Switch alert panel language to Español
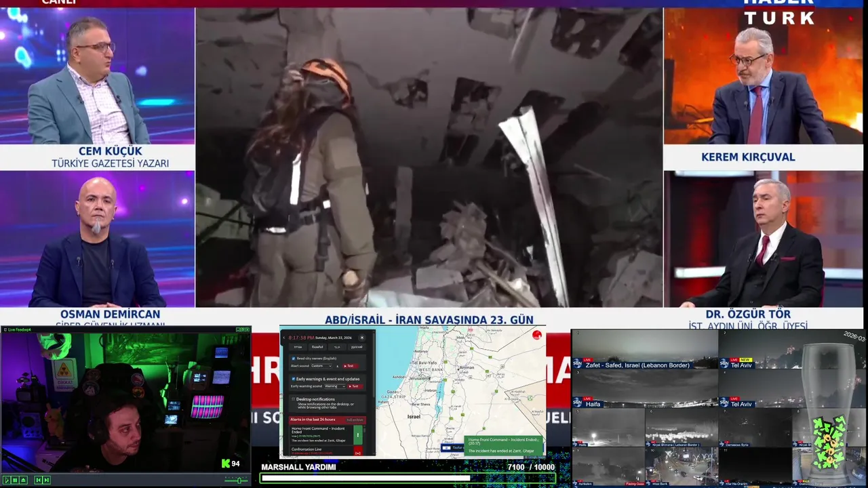The image size is (868, 488). (317, 347)
